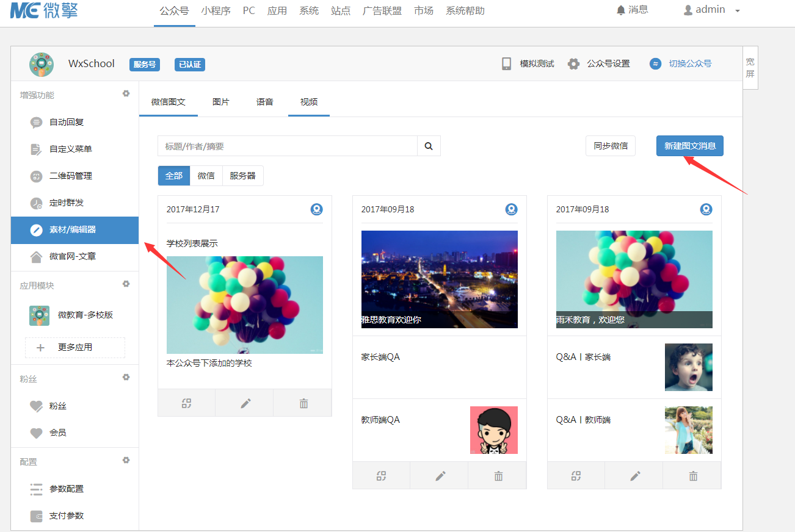This screenshot has height=532, width=795.
Task: Open the 会员 menu item
Action: tap(74, 433)
